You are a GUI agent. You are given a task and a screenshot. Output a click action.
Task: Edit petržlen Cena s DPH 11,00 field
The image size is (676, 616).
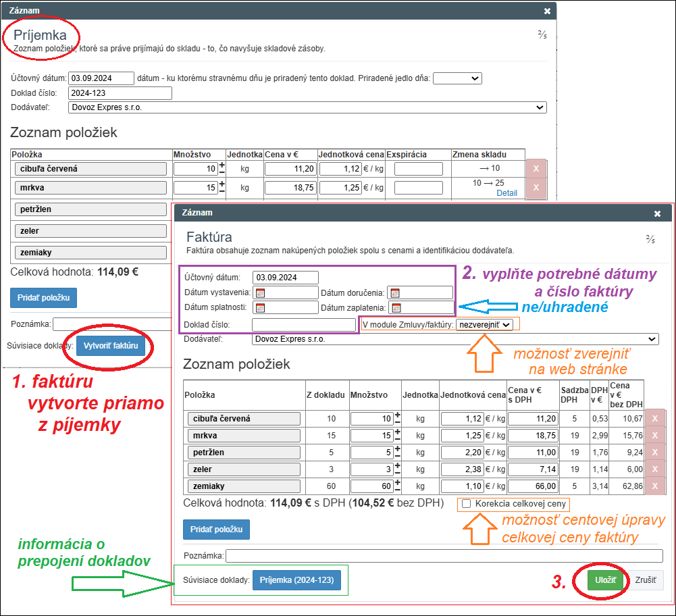(533, 453)
